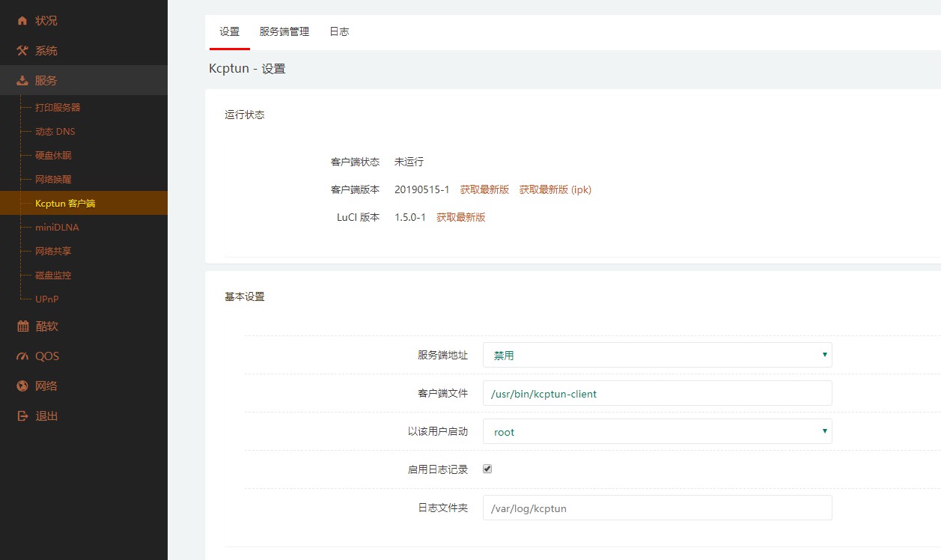Open 动态 DNS in the sidebar
The width and height of the screenshot is (941, 560).
click(55, 131)
